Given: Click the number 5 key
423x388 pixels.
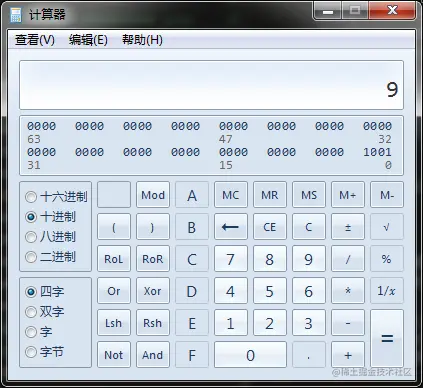Looking at the screenshot, I should [270, 291].
